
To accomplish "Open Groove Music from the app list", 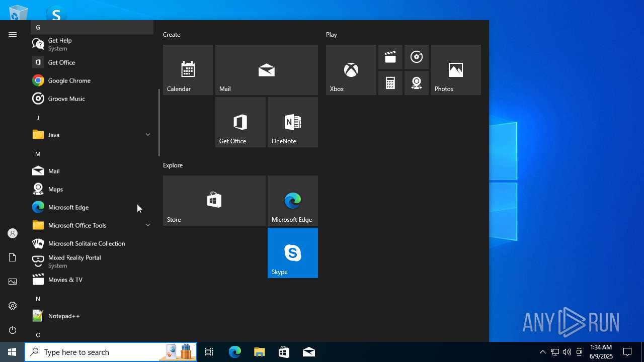I will 92,99.
